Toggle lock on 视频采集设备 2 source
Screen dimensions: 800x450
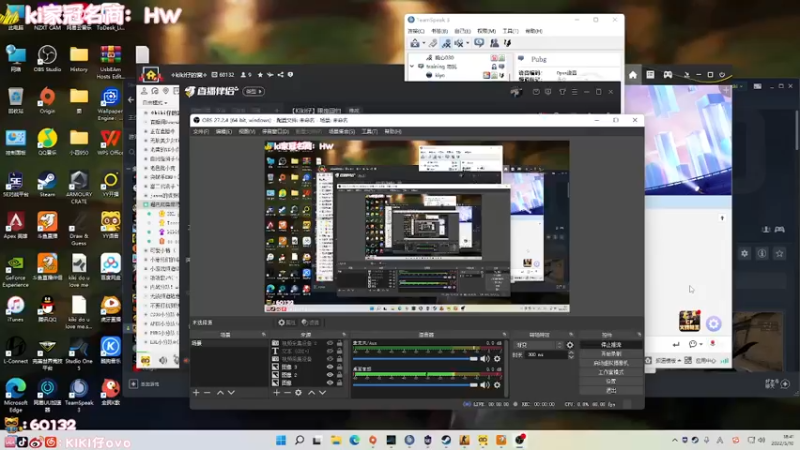(339, 343)
